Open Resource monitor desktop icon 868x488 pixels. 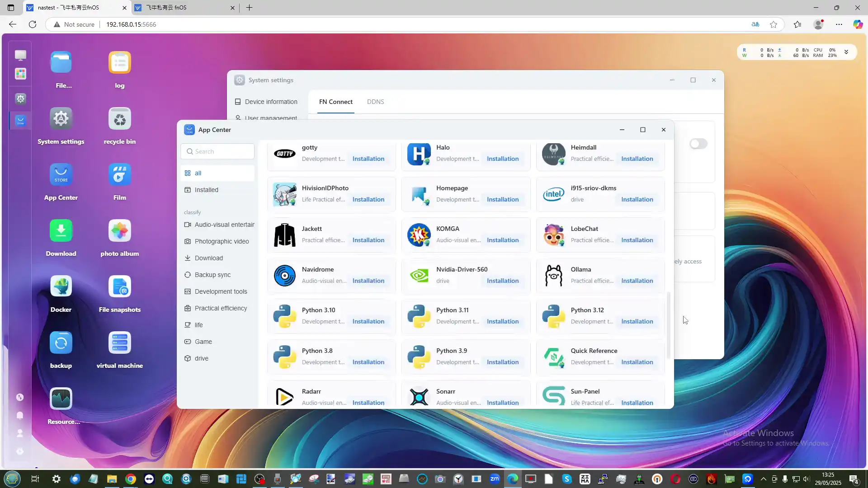(x=61, y=399)
